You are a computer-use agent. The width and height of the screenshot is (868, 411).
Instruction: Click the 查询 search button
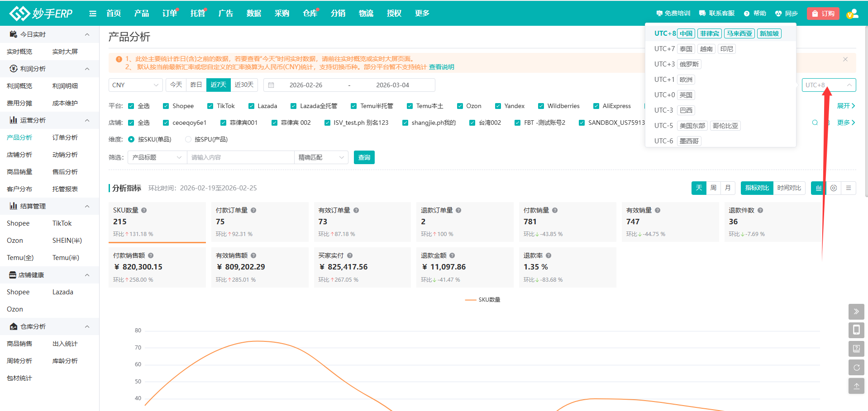[x=364, y=157]
